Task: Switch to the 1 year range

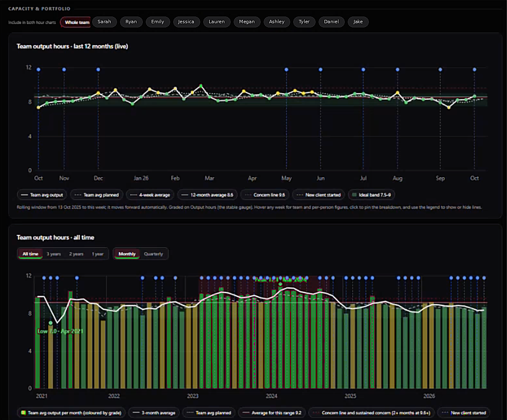Action: tap(98, 254)
